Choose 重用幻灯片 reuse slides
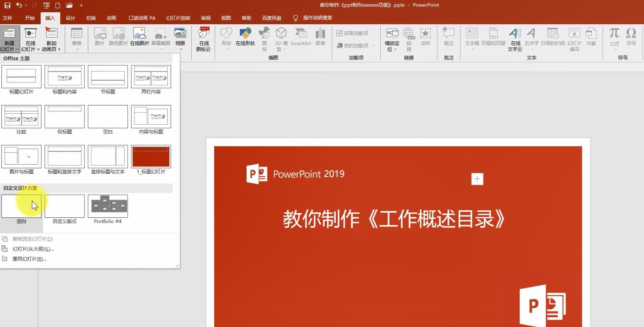The image size is (644, 327). click(29, 259)
